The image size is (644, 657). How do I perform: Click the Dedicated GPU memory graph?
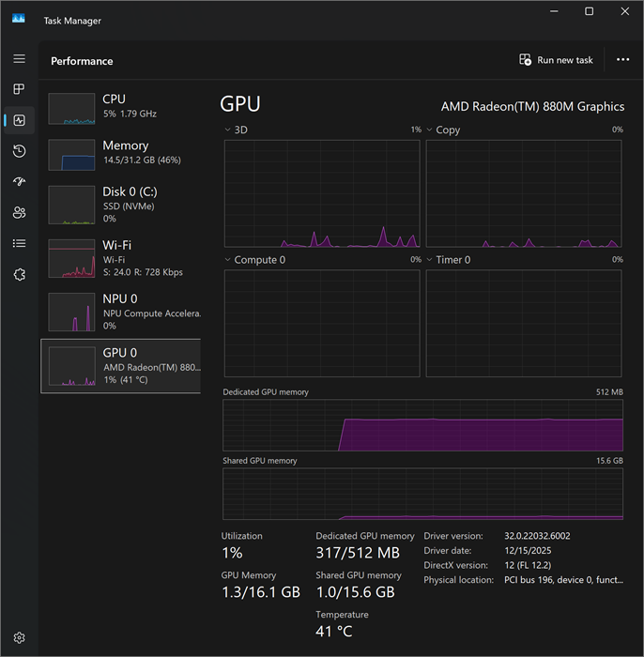click(422, 425)
